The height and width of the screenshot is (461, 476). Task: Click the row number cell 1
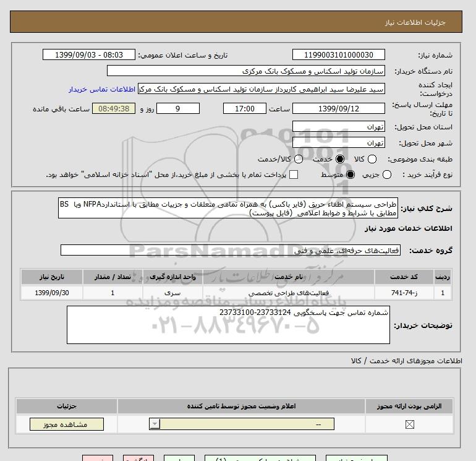(442, 293)
